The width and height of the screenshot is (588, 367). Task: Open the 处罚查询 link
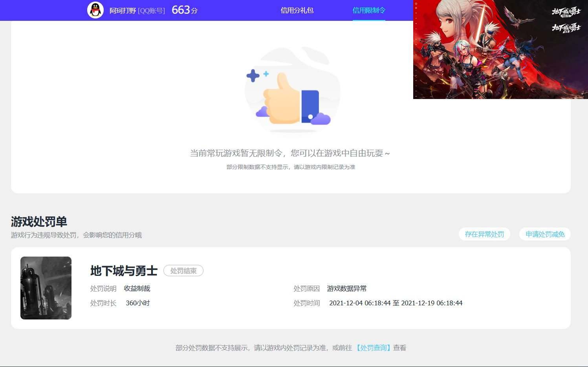click(374, 348)
